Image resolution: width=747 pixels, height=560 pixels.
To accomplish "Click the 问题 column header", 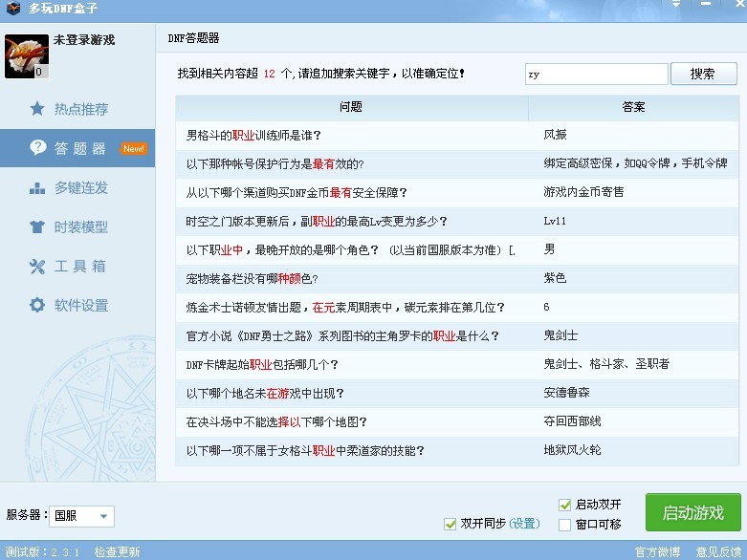I will pyautogui.click(x=352, y=107).
